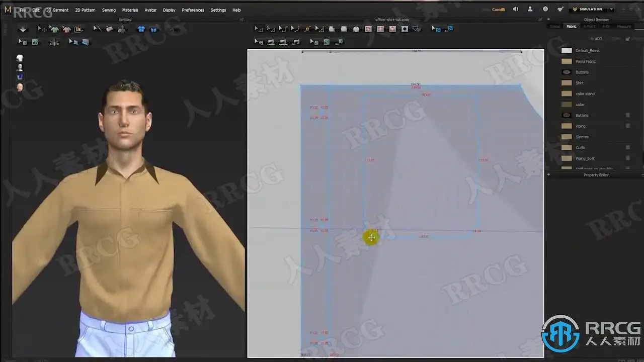The image size is (644, 362).
Task: Open the Materials menu
Action: pyautogui.click(x=130, y=10)
